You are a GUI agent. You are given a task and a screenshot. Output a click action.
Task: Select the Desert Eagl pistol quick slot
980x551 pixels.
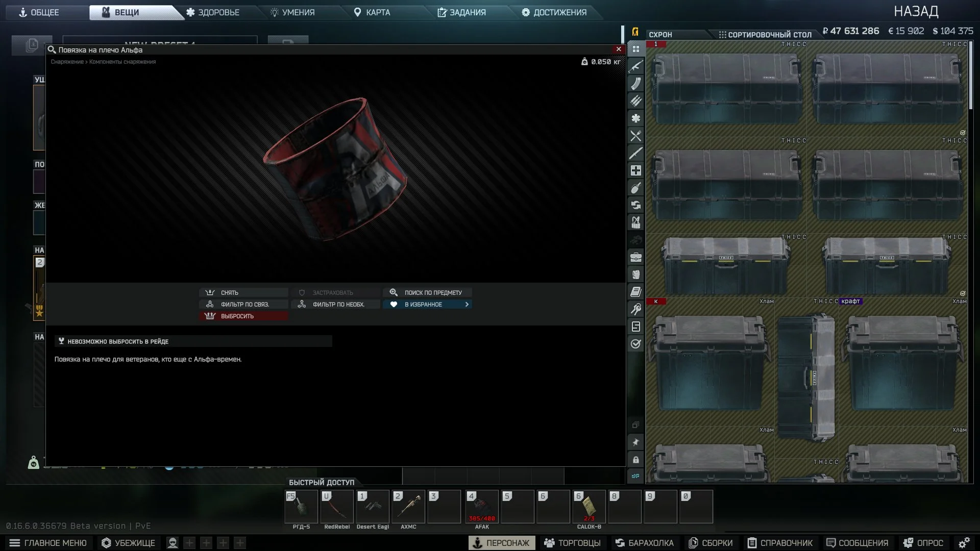click(373, 507)
